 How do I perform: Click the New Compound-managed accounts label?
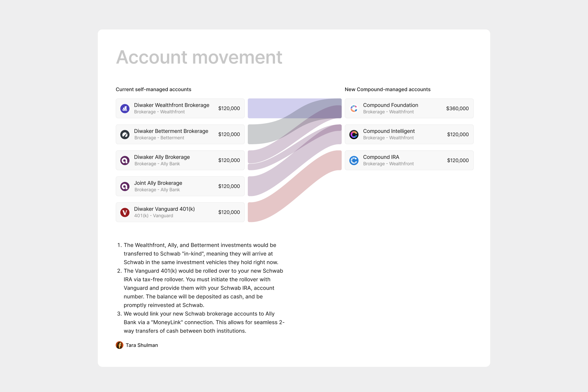pos(387,89)
